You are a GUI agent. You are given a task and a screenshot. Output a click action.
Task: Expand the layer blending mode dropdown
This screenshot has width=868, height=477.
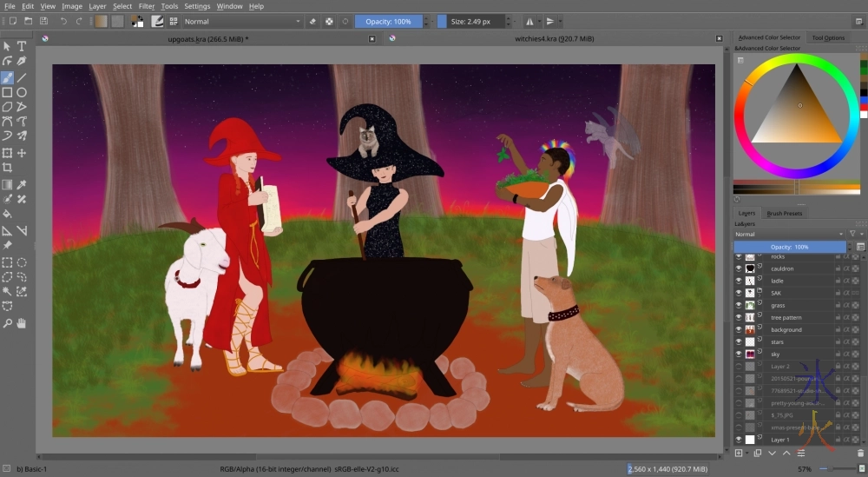[x=788, y=234]
